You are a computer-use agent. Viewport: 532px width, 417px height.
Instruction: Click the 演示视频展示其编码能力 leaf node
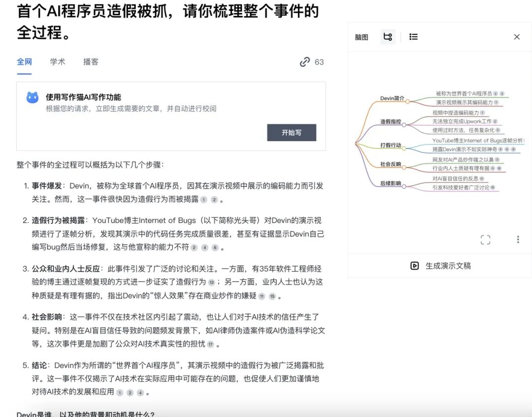click(x=464, y=102)
